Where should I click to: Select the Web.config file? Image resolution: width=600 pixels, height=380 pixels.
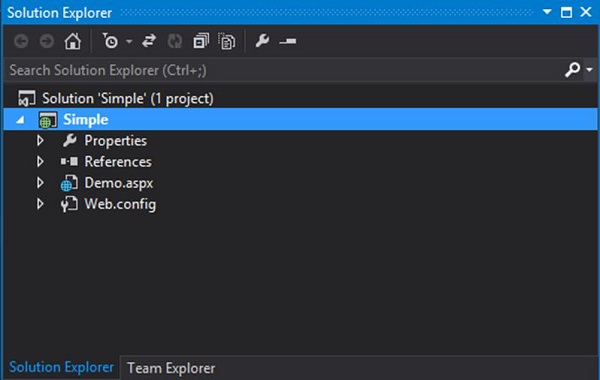click(x=120, y=204)
